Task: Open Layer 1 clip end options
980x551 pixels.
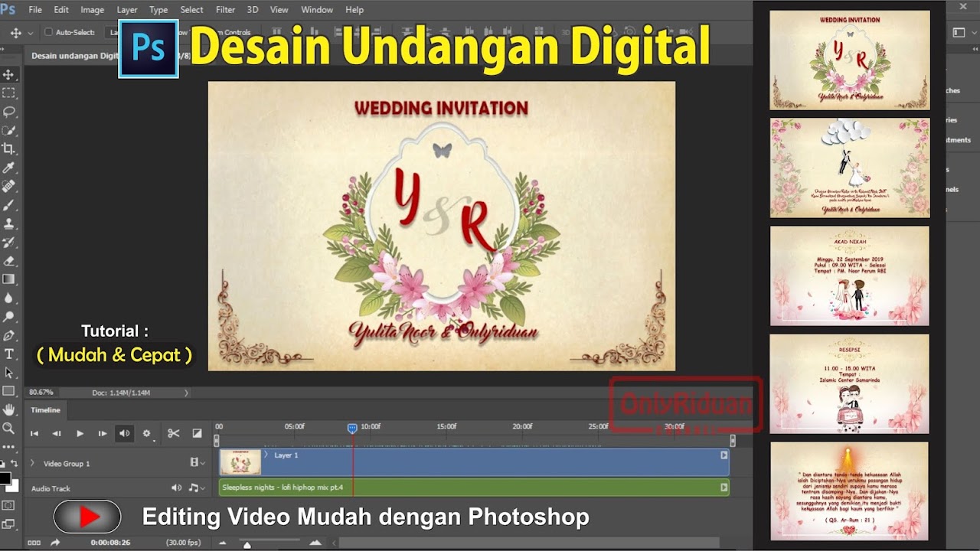Action: click(x=724, y=455)
